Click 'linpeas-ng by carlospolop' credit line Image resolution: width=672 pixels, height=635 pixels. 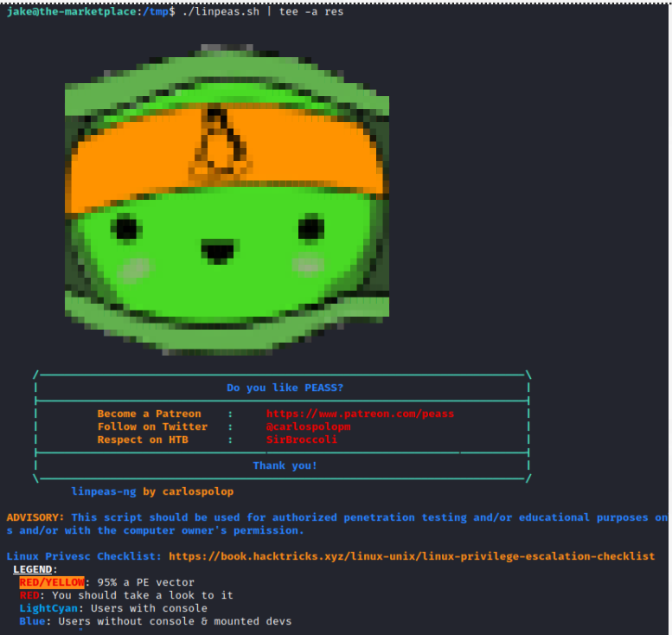(152, 491)
